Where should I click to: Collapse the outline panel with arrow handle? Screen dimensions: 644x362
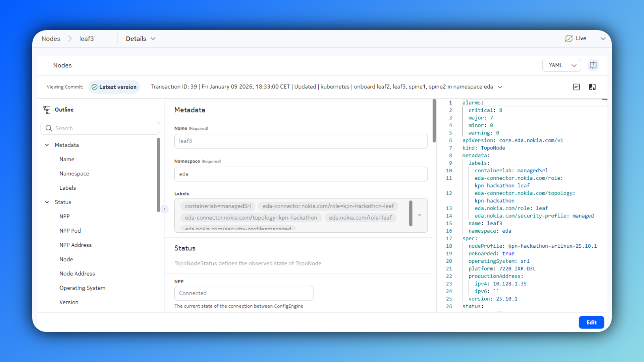pyautogui.click(x=164, y=209)
